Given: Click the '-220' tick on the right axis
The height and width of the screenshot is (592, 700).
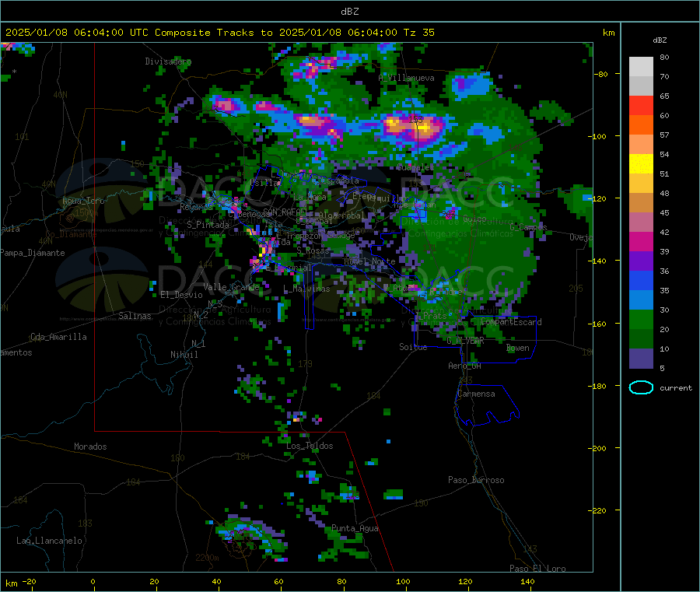Looking at the screenshot, I should pyautogui.click(x=597, y=510).
